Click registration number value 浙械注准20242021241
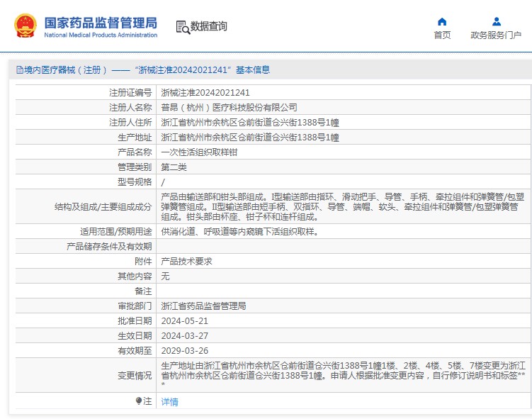 click(205, 92)
